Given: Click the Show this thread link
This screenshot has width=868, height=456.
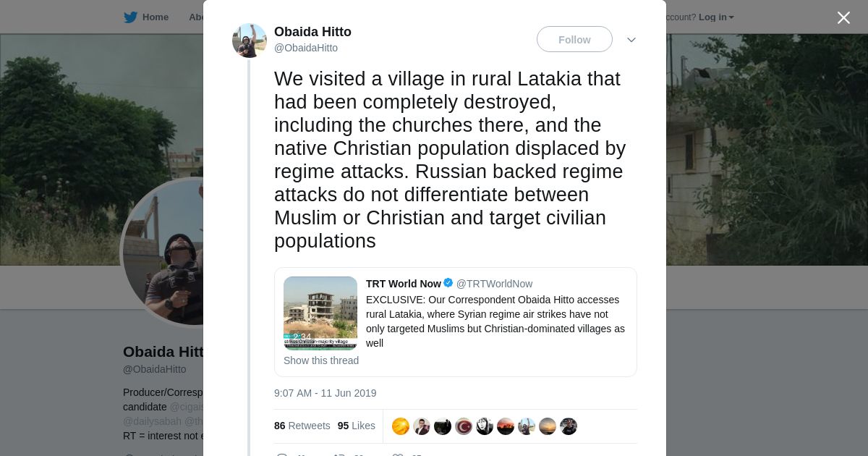Looking at the screenshot, I should tap(321, 360).
